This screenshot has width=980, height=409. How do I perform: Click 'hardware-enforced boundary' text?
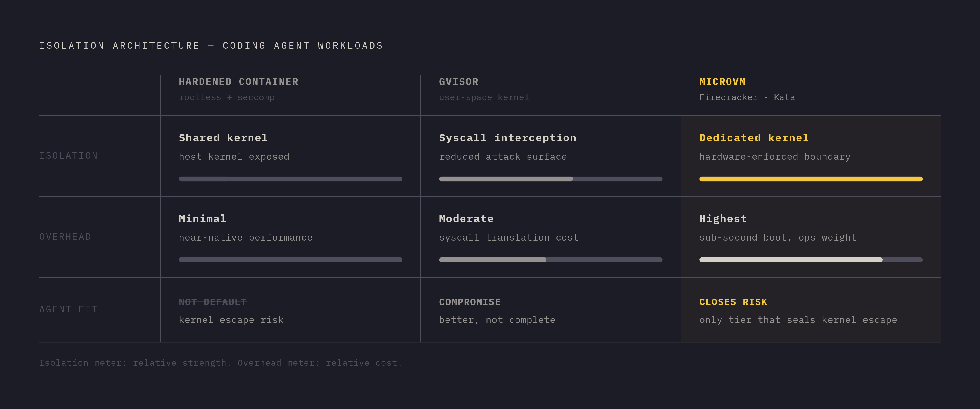click(x=774, y=157)
